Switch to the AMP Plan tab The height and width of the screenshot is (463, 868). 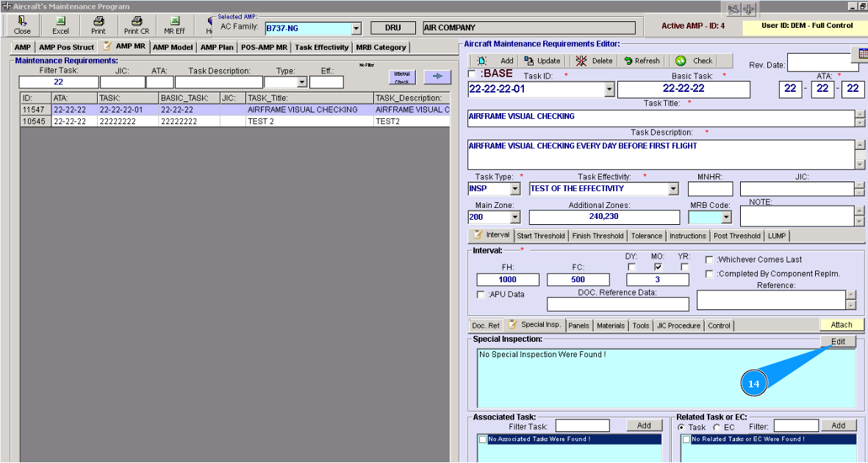(217, 47)
